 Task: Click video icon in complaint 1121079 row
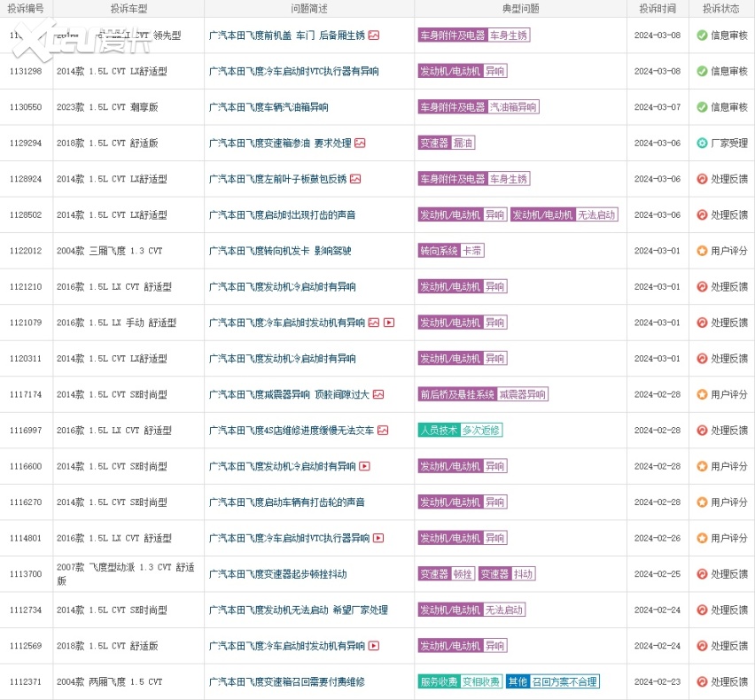click(388, 323)
